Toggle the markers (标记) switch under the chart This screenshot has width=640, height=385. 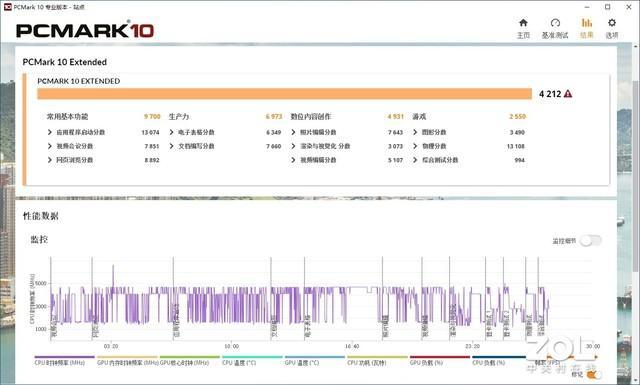[593, 374]
